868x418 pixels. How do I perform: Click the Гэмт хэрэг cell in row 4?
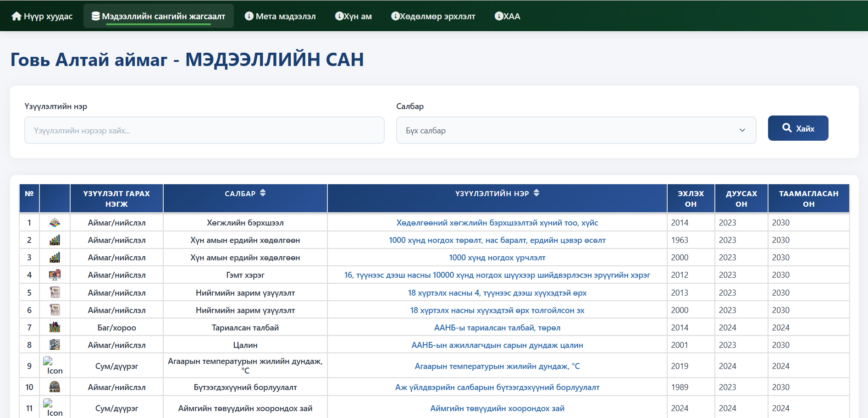(245, 275)
